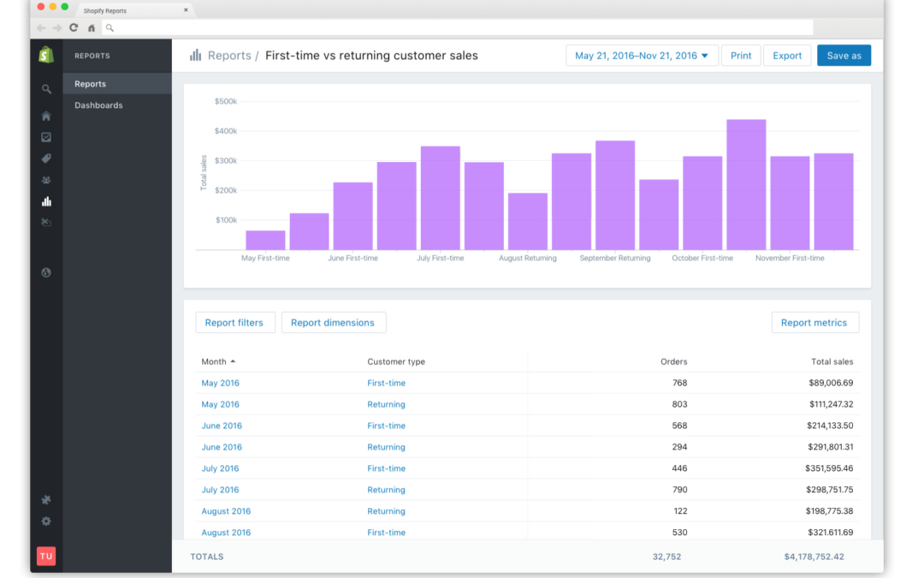Click the Save as button
924x578 pixels.
coord(844,56)
